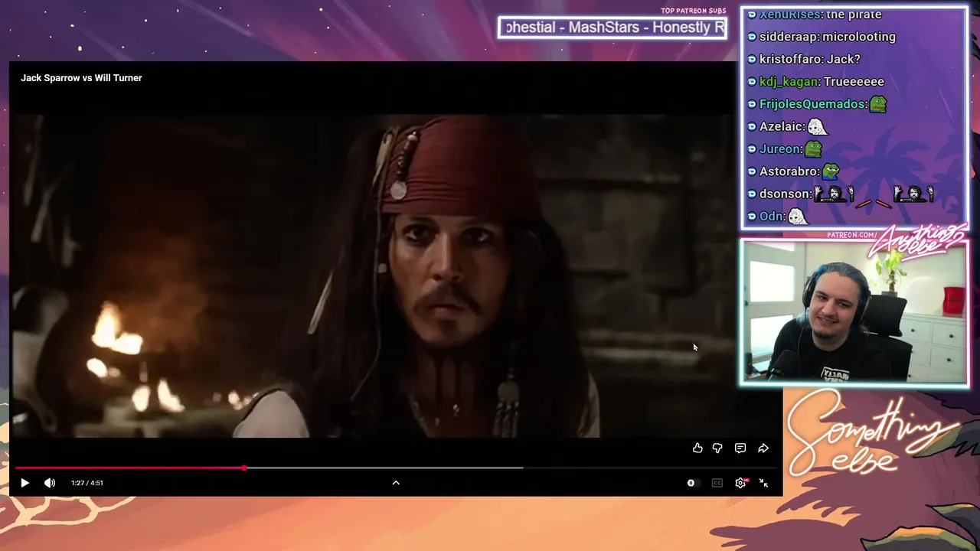Turn on closed captions CC button
980x551 pixels.
tap(717, 483)
